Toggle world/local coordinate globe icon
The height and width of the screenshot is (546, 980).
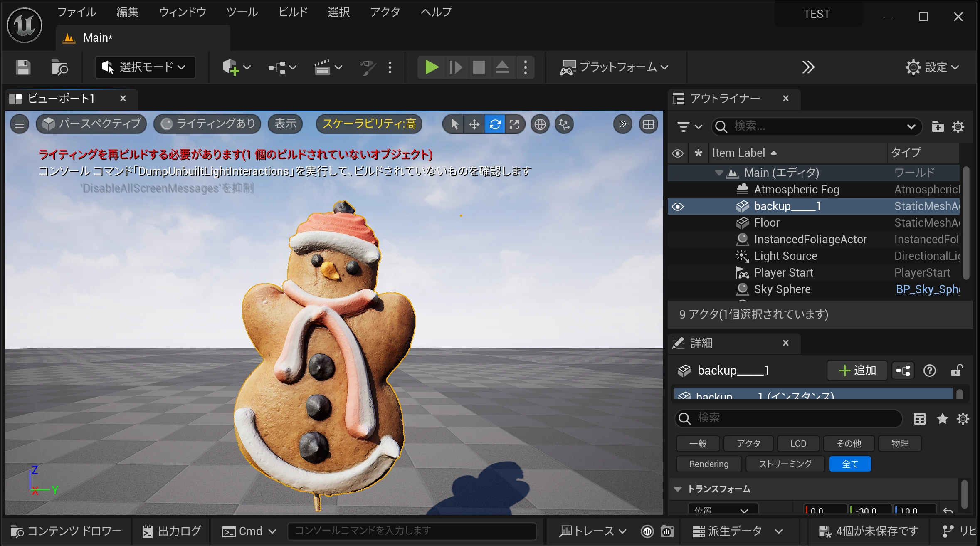point(540,124)
